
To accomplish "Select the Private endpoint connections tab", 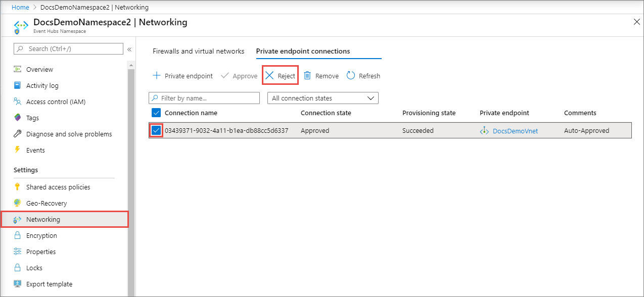I will [303, 51].
